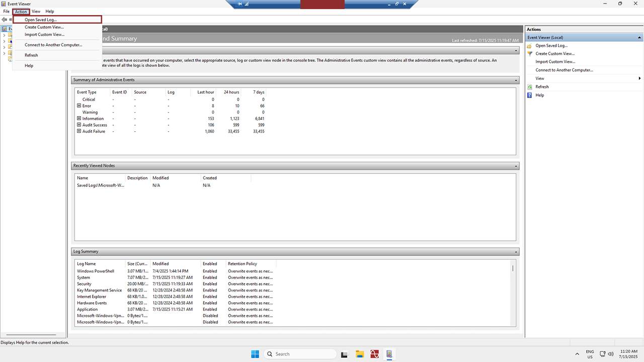This screenshot has width=644, height=362.
Task: Collapse the Recently Viewed Nodes section
Action: click(516, 165)
